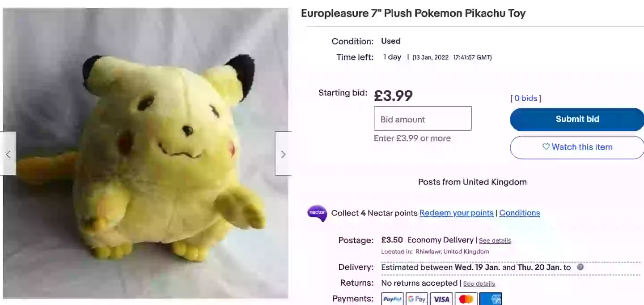
Task: See details for returns policy
Action: 479,284
